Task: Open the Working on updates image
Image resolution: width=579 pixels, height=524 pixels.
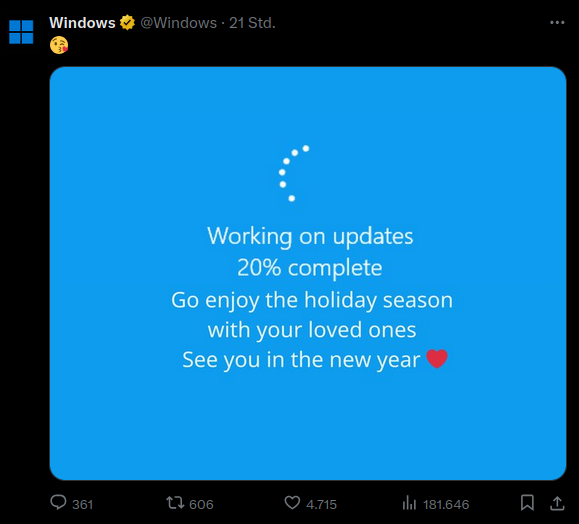Action: tap(308, 273)
